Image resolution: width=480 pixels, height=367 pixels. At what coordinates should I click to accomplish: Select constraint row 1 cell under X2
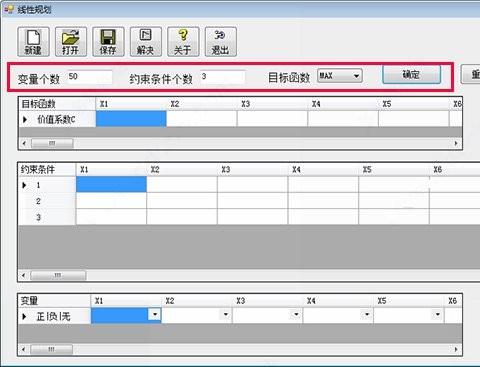(182, 184)
